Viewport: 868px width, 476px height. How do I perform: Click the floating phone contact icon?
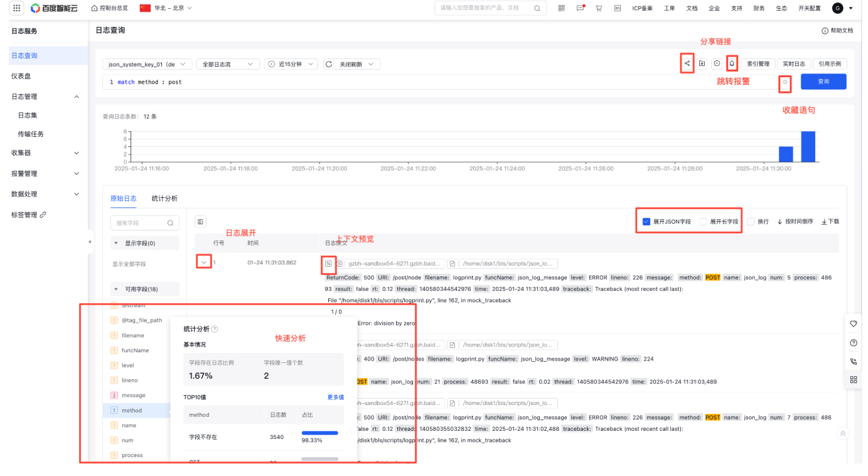[854, 361]
